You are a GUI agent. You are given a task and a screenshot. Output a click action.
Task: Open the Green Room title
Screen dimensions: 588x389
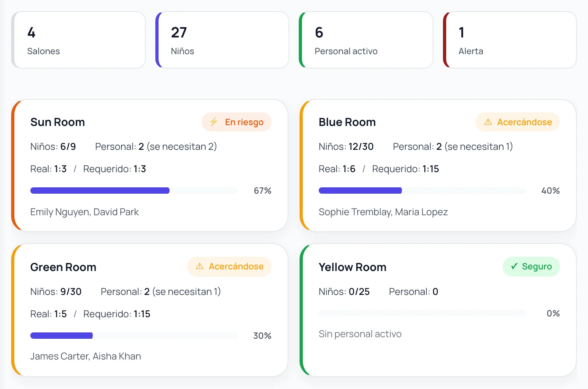coord(63,267)
